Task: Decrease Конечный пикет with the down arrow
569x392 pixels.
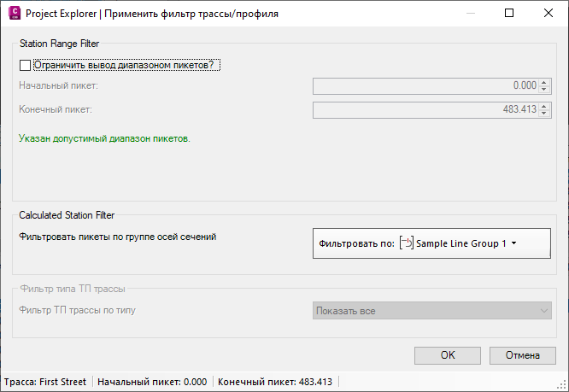Action: (x=543, y=113)
